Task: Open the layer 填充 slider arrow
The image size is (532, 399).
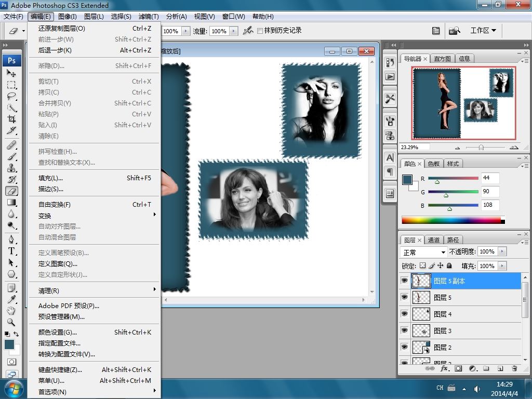Action: [502, 266]
